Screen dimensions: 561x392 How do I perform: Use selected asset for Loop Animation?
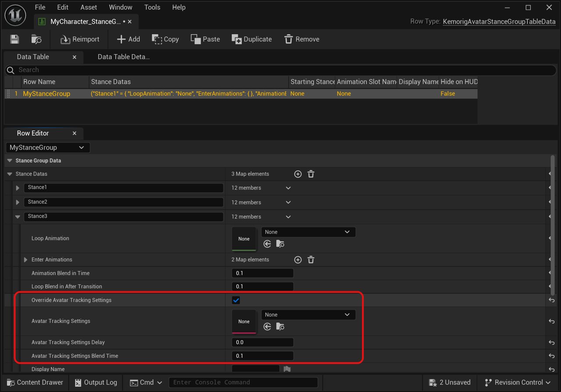[x=267, y=244]
